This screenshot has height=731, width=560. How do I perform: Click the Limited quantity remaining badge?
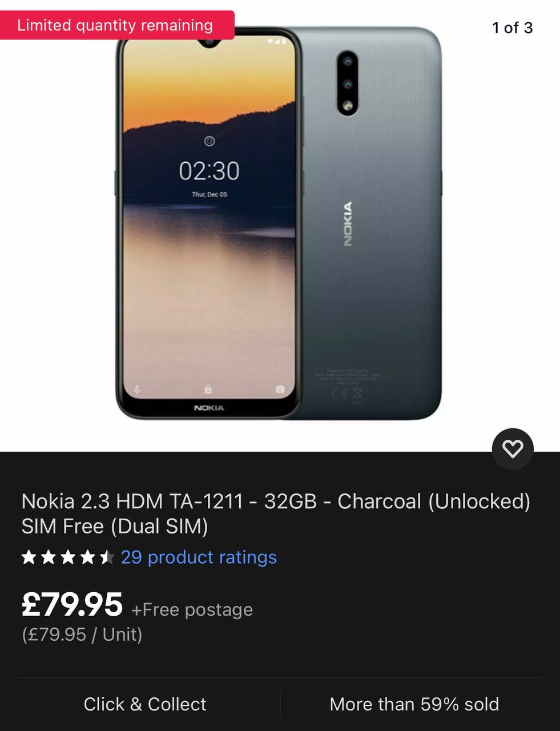[115, 25]
